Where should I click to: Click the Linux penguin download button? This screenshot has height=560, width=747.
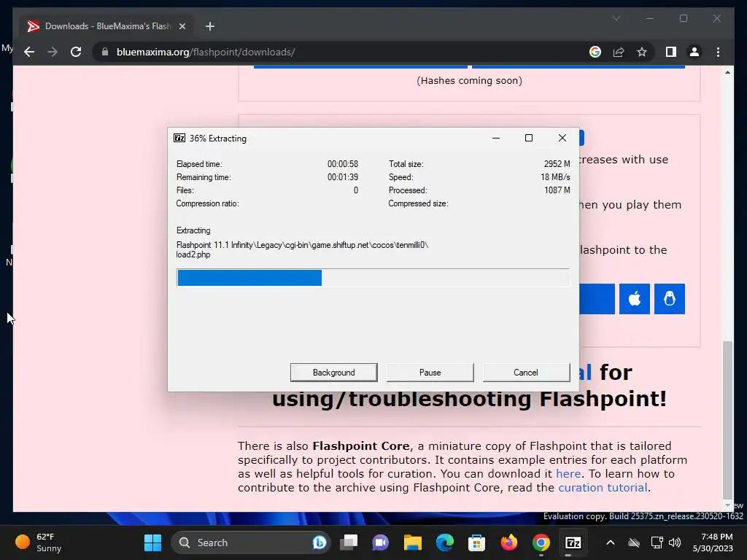tap(670, 299)
